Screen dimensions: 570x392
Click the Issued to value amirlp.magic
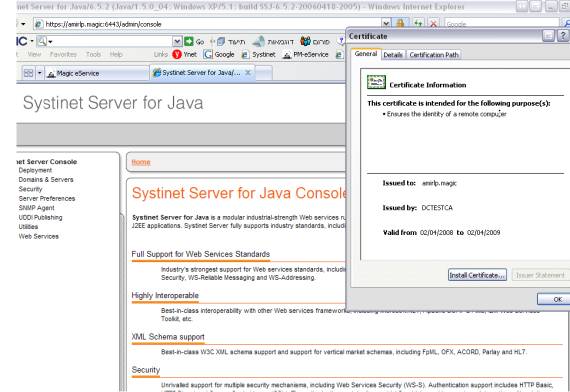pos(439,183)
